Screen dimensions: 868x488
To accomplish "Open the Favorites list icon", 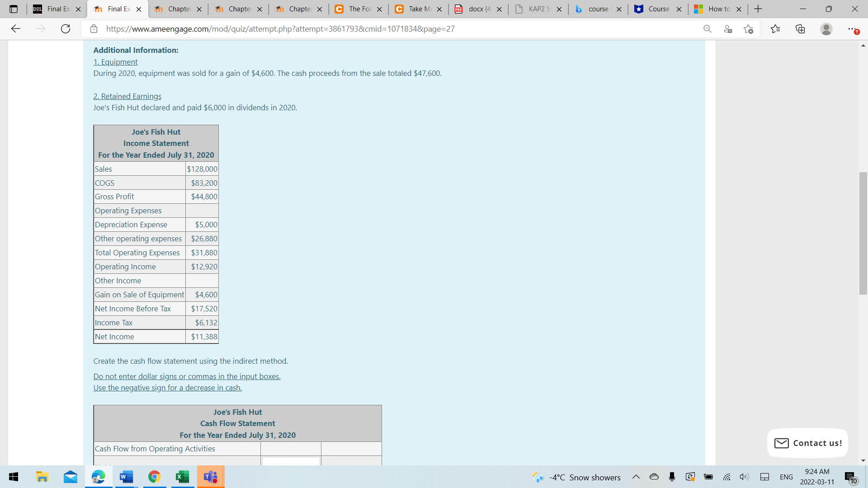I will 775,29.
